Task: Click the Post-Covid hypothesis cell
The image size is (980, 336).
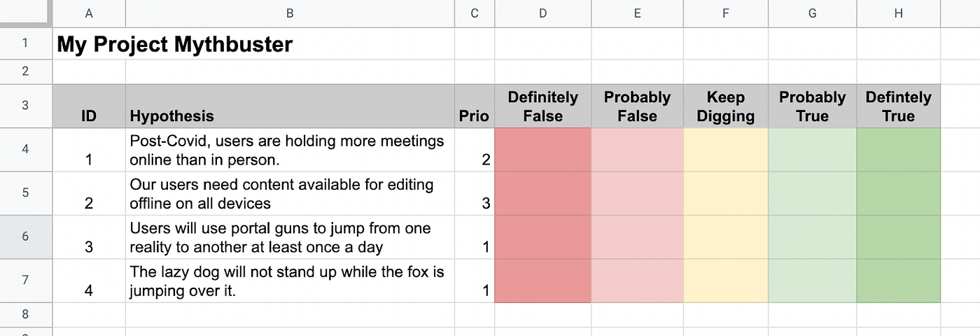Action: pyautogui.click(x=290, y=150)
